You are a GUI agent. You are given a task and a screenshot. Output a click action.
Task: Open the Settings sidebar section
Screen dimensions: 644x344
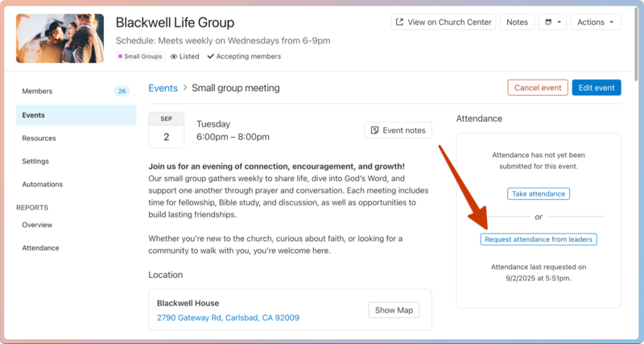(x=35, y=161)
